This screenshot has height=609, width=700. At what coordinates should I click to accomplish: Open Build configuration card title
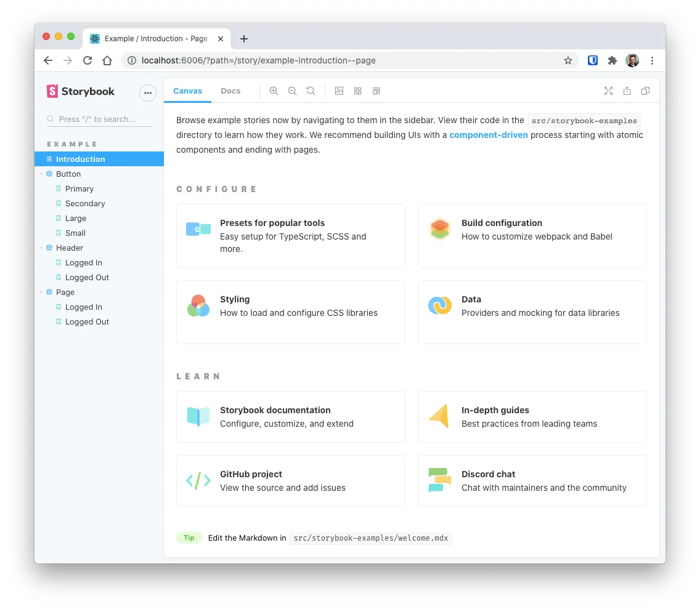click(x=502, y=223)
